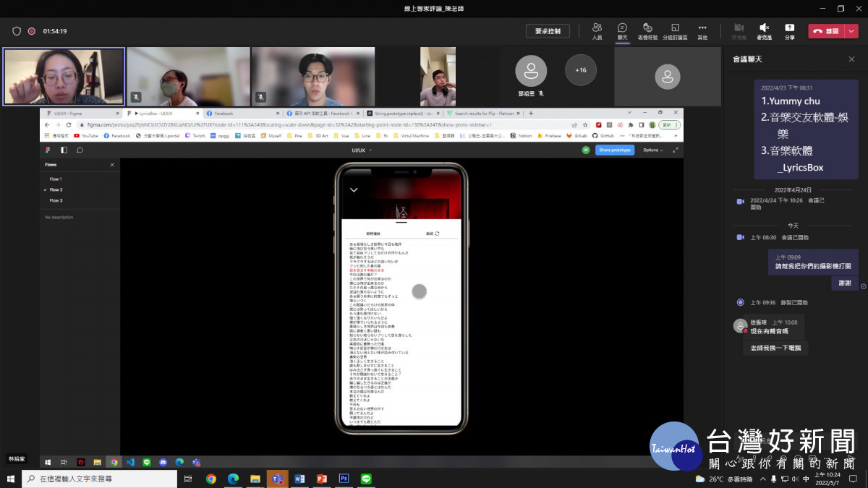Expand the Leave (離開) dropdown arrow
The width and height of the screenshot is (868, 488).
point(851,31)
